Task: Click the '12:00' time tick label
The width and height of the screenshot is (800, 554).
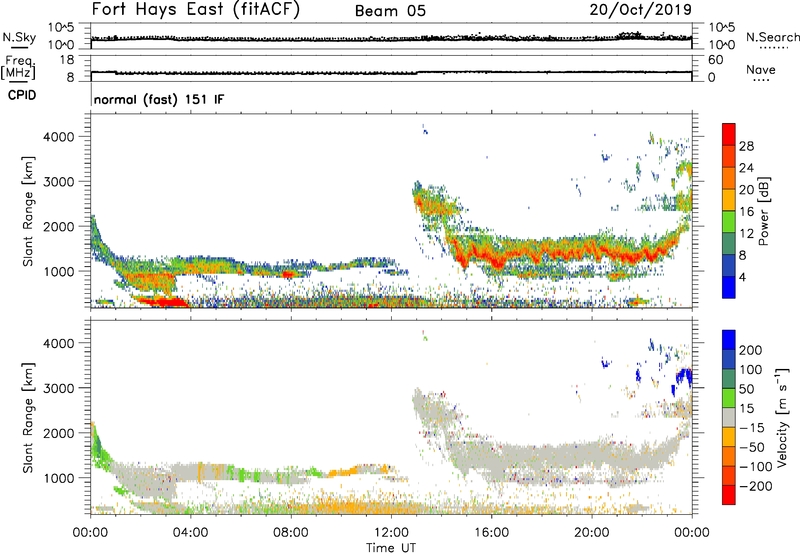Action: point(391,533)
